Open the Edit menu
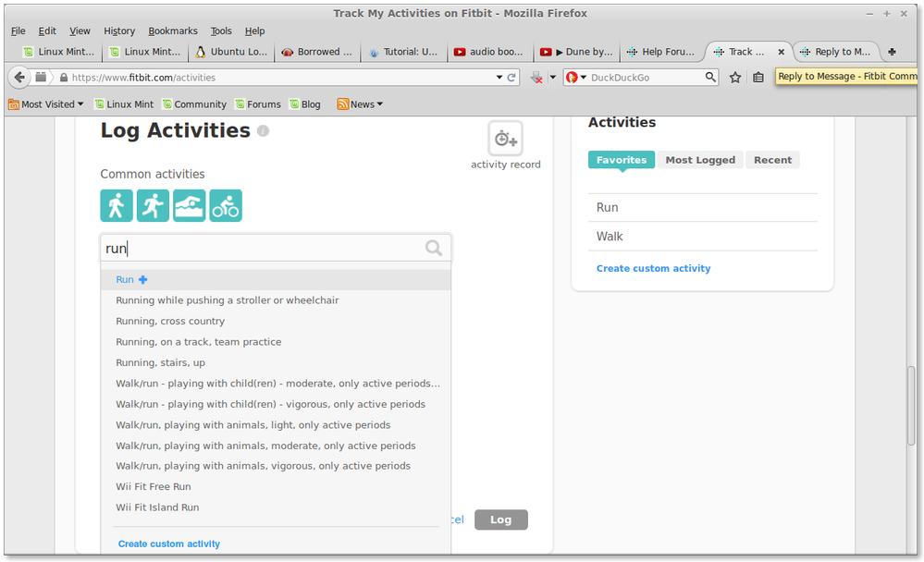The image size is (924, 562). coord(47,31)
